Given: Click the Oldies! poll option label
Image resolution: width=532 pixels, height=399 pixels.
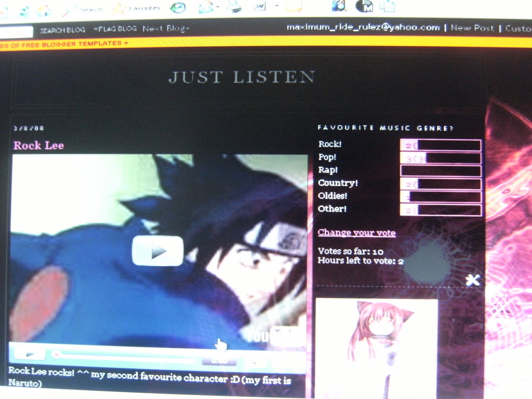Looking at the screenshot, I should coord(332,196).
